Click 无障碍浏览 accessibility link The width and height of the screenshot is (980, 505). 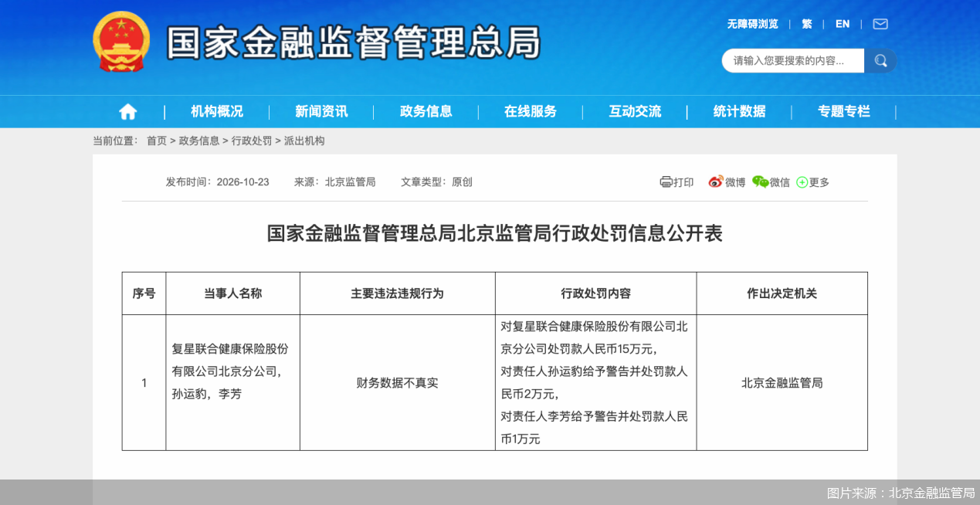[752, 24]
